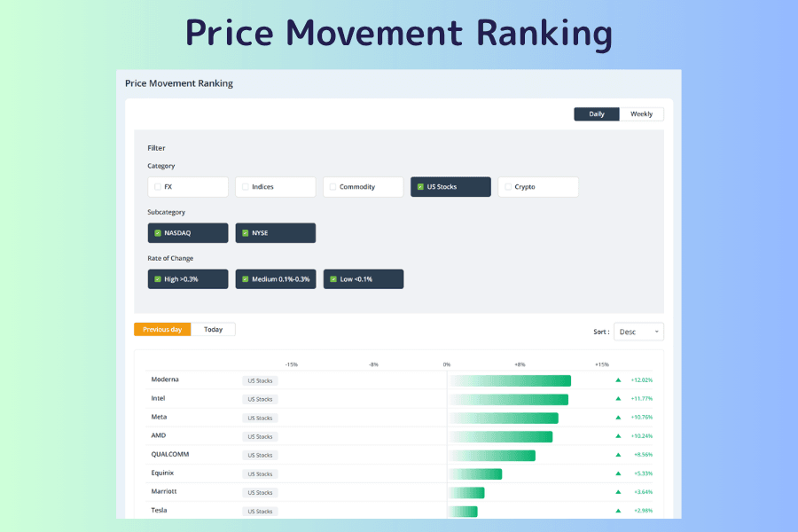Click the up arrow beside +10.24%
The height and width of the screenshot is (532, 798).
point(618,436)
